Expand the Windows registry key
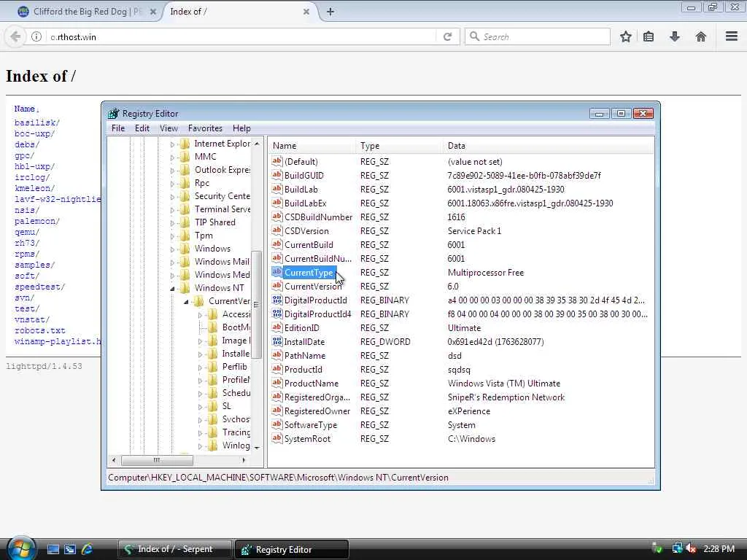 pyautogui.click(x=172, y=249)
